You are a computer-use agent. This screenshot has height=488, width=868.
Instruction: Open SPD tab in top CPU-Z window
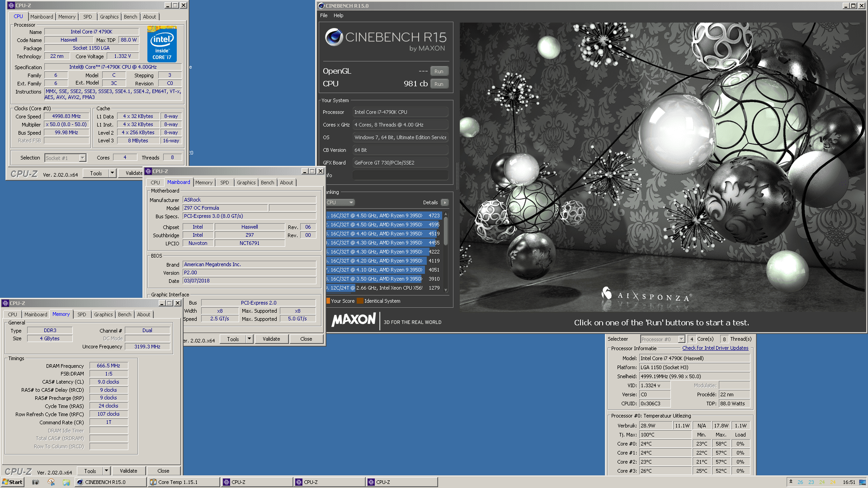coord(87,17)
